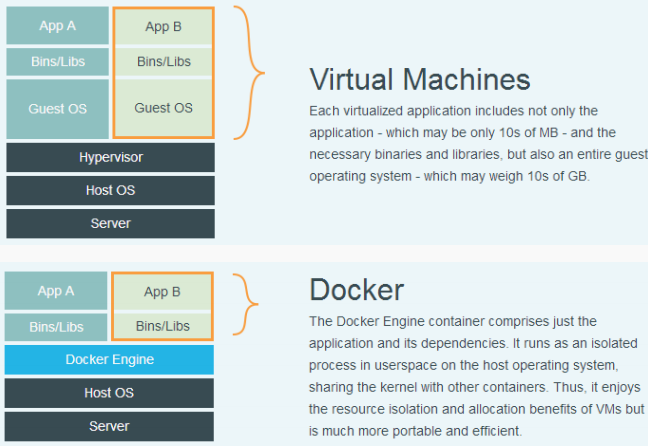Click text "sharing the kernel with other containers."
648x446 pixels.
(x=429, y=387)
